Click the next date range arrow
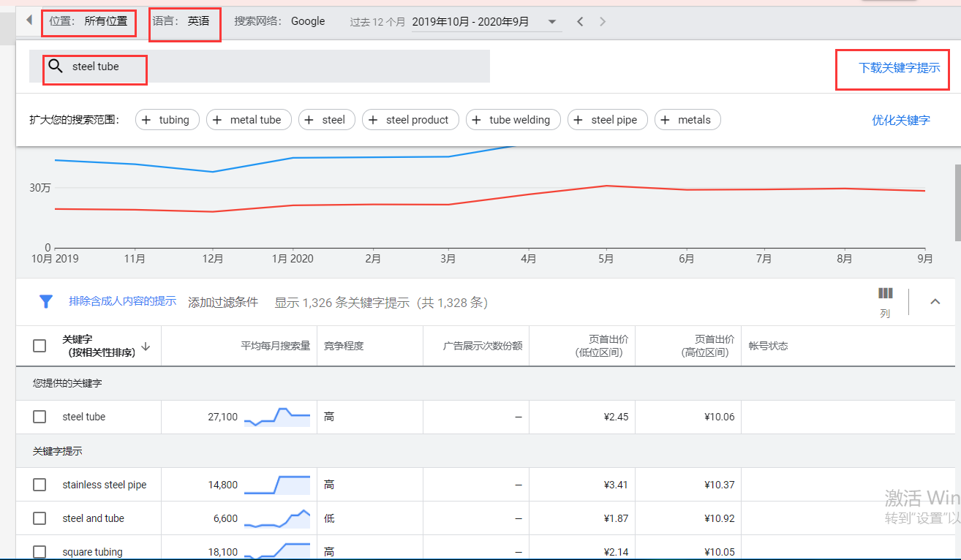This screenshot has height=560, width=961. [603, 22]
